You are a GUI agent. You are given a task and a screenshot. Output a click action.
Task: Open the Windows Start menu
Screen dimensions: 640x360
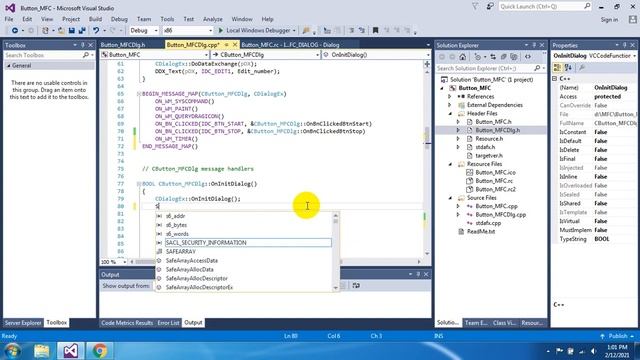(x=12, y=351)
